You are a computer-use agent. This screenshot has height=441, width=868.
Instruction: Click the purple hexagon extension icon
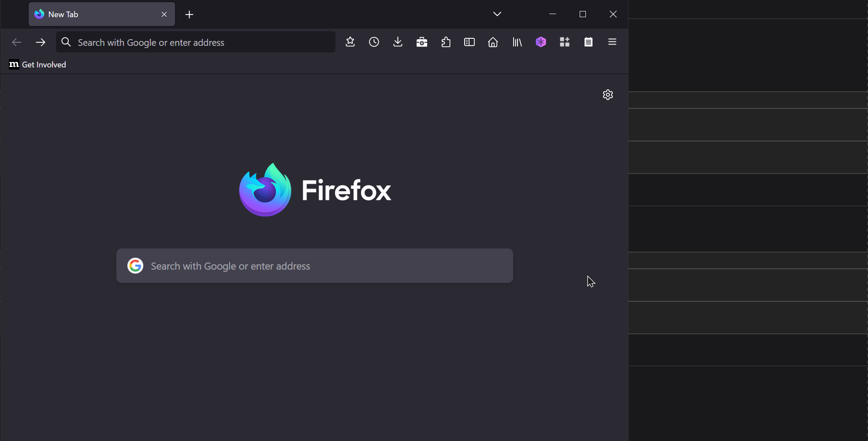pos(541,42)
